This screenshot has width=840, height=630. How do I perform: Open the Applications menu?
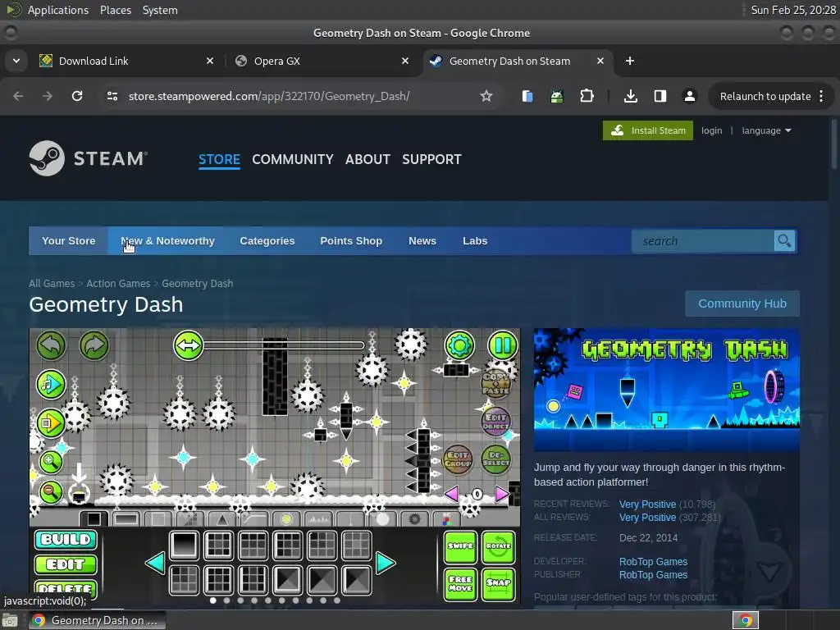58,10
